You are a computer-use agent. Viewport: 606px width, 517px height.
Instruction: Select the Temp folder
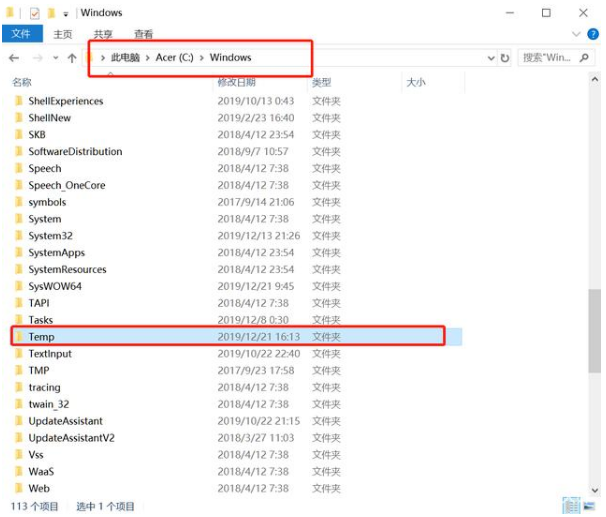pos(41,337)
